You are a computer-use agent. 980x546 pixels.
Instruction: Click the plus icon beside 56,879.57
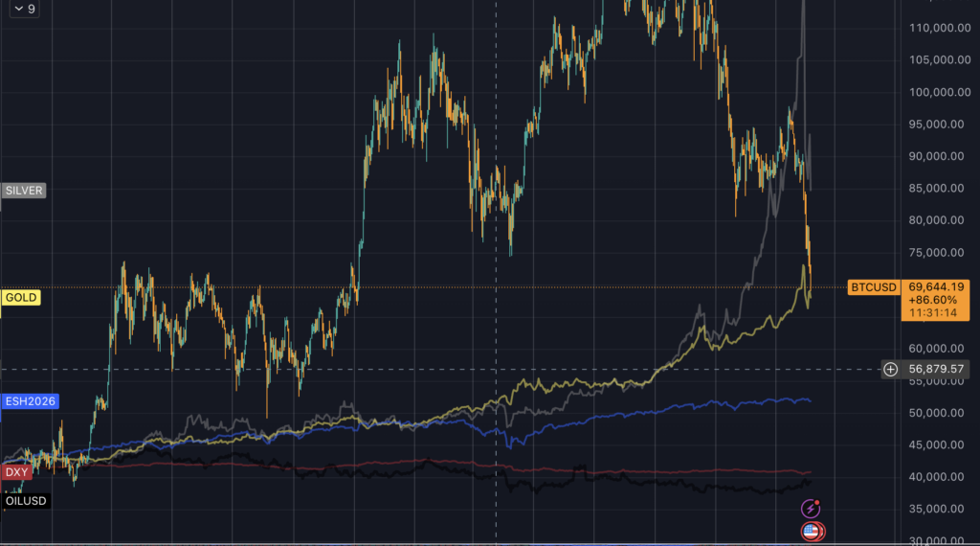[x=890, y=369]
